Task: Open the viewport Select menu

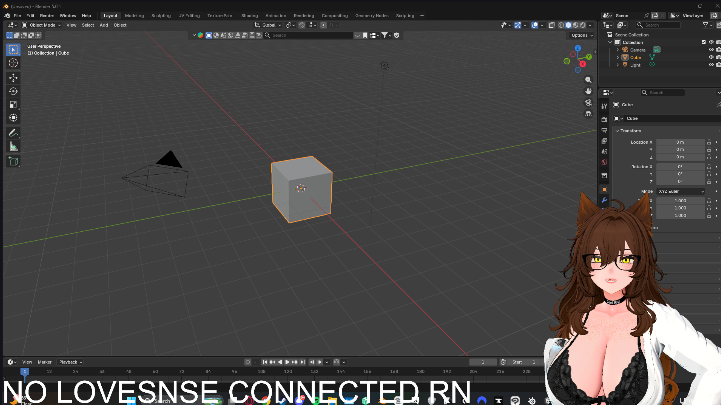Action: (88, 25)
